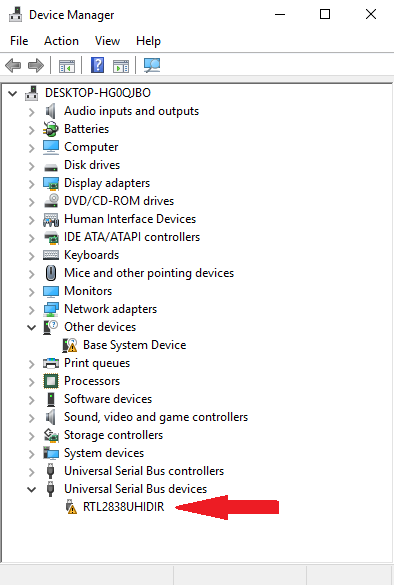Minimize the Device Manager window
The height and width of the screenshot is (585, 394).
coord(280,15)
